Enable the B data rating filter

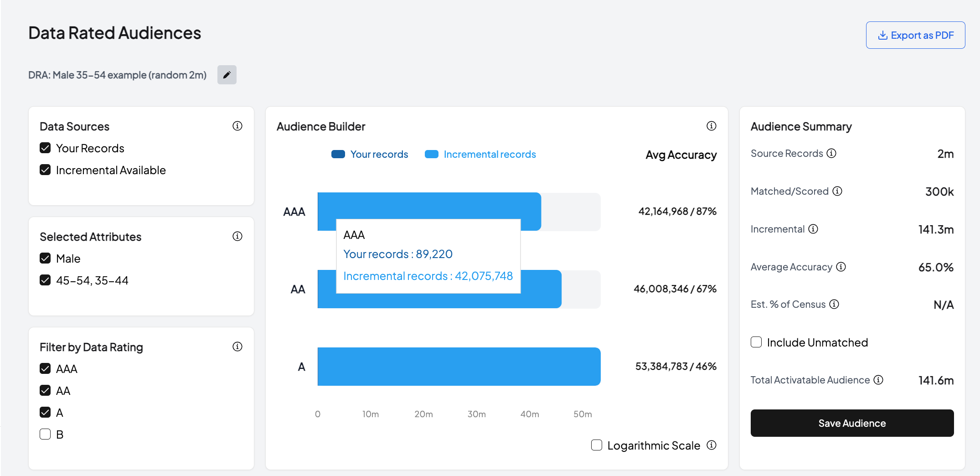click(x=45, y=434)
